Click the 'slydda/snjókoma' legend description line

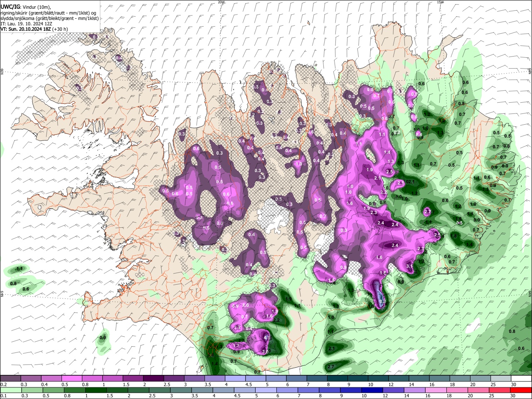(49, 18)
